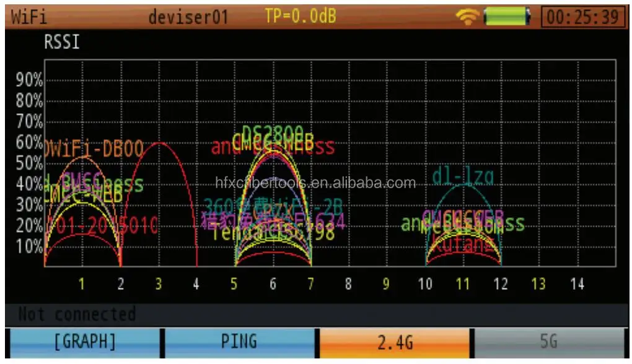Click the WiFi signal icon in header
Screen dimensions: 632x364
point(467,17)
